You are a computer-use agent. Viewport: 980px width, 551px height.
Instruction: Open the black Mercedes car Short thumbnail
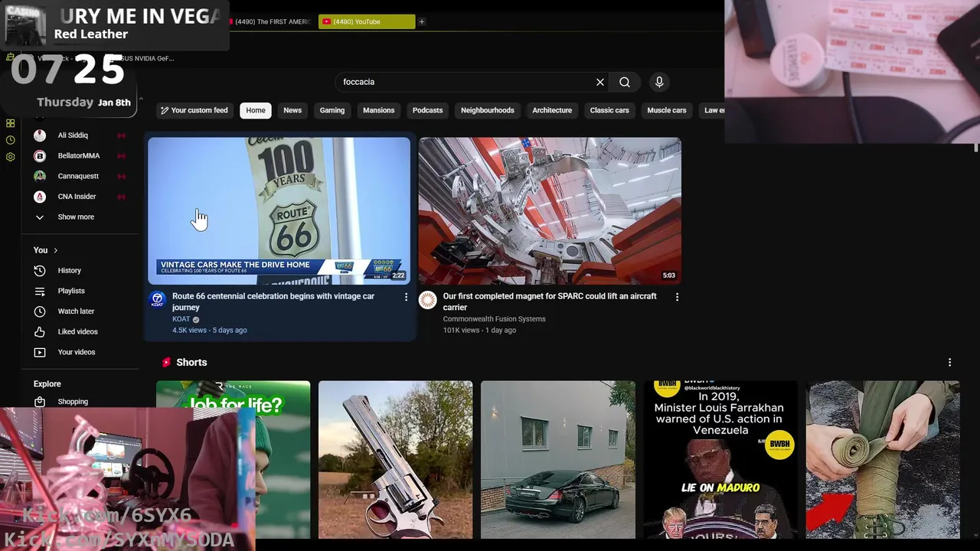pos(558,460)
